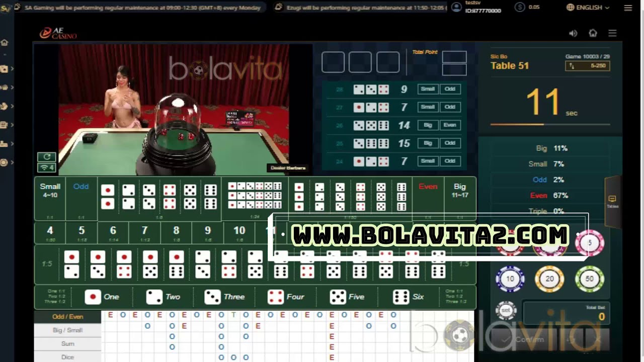Bet on single die One
Viewport: 644px width, 362px height.
[102, 297]
